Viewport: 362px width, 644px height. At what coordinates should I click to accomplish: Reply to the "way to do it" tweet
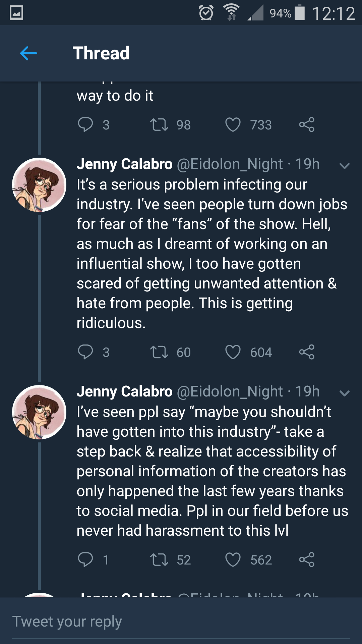pos(85,125)
